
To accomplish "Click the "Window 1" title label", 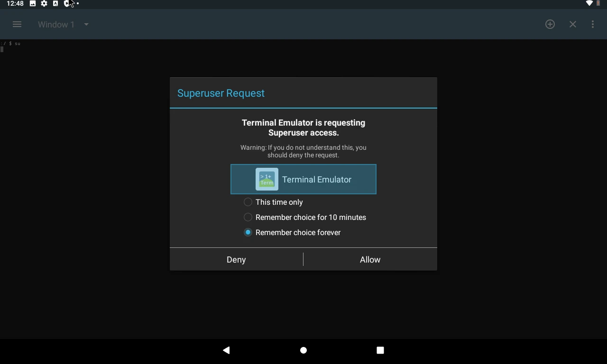I will [x=56, y=24].
